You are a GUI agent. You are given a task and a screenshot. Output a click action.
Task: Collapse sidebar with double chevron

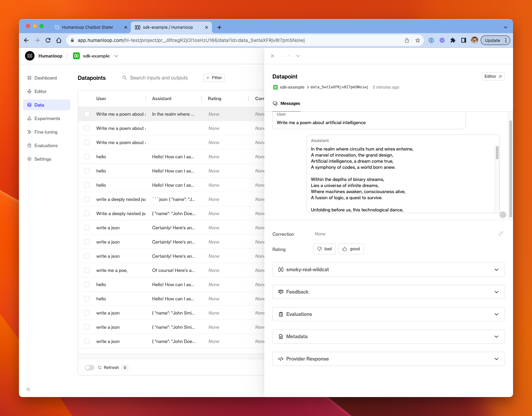point(28,389)
